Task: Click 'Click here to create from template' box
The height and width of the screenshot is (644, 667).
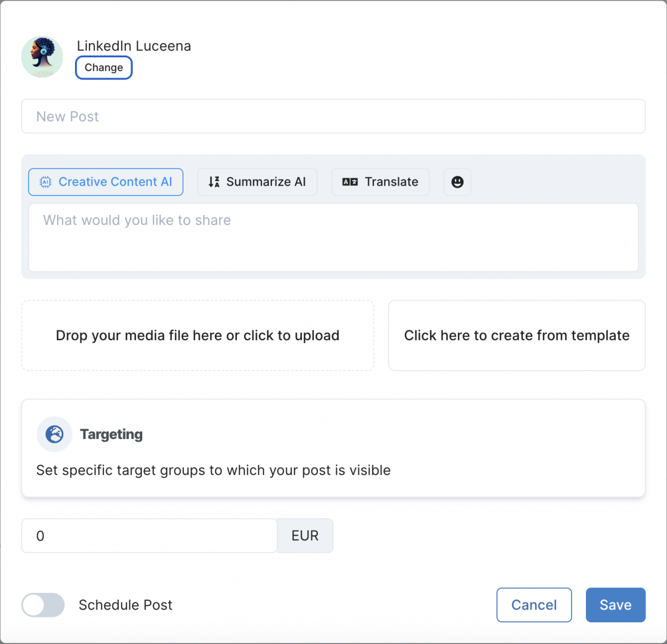Action: coord(517,336)
